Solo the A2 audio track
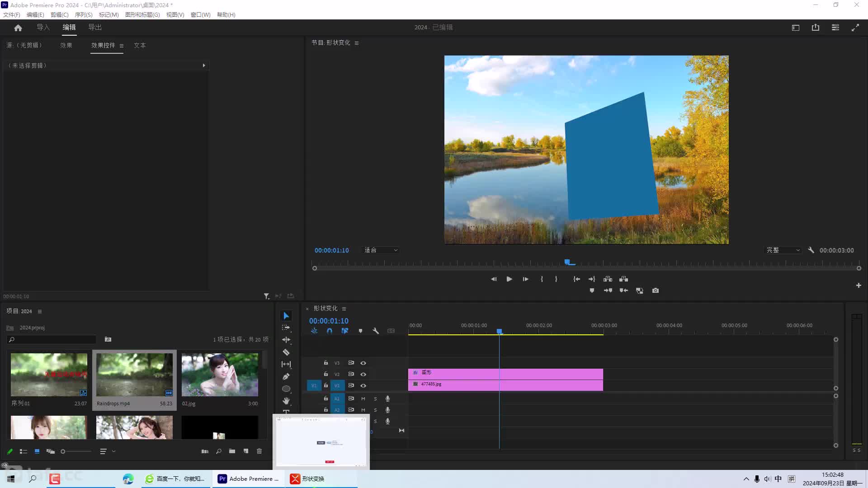The image size is (868, 488). (x=375, y=410)
